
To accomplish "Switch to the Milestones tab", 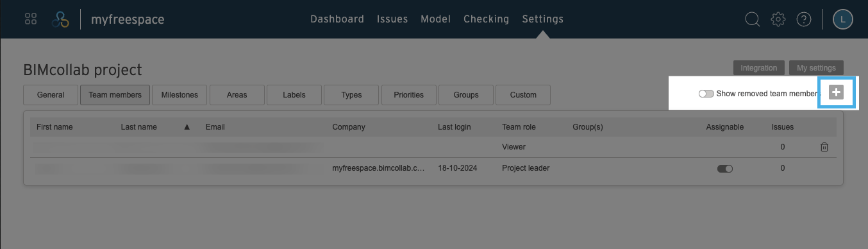I will point(179,95).
